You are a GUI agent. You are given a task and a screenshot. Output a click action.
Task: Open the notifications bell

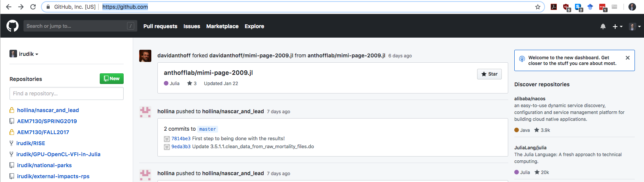click(x=603, y=26)
